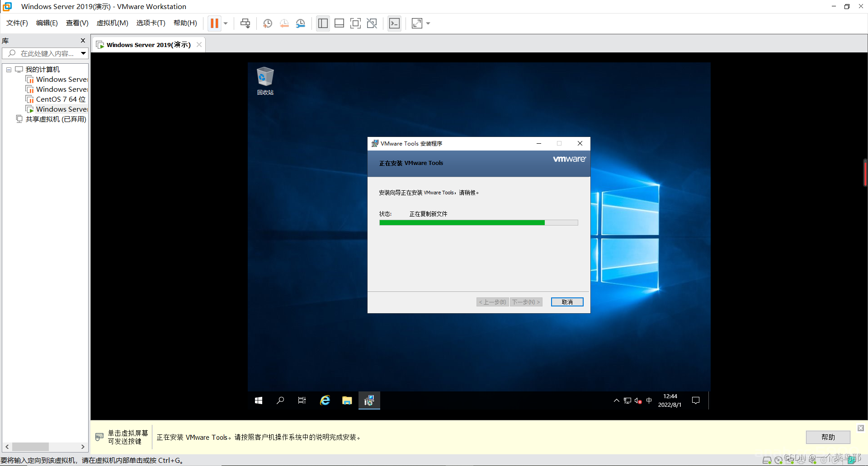Open the library search filter dropdown
Screen dimensions: 868x466
[84, 53]
